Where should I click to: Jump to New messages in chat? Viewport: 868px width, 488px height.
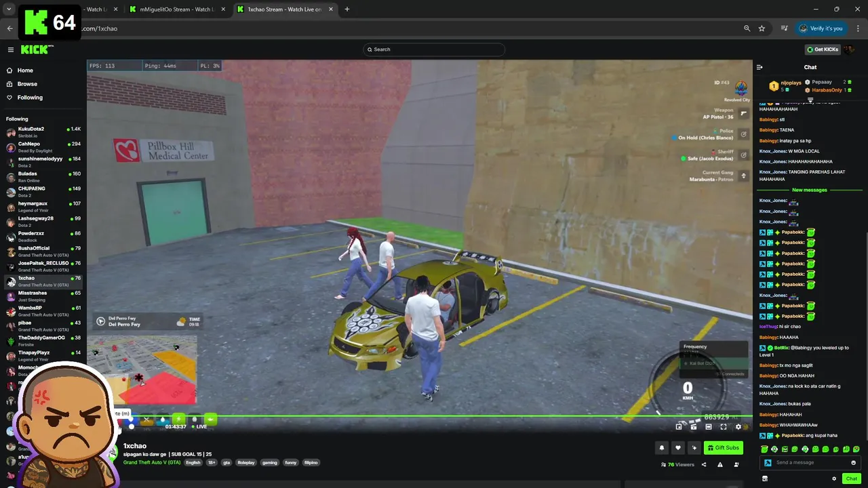click(809, 190)
